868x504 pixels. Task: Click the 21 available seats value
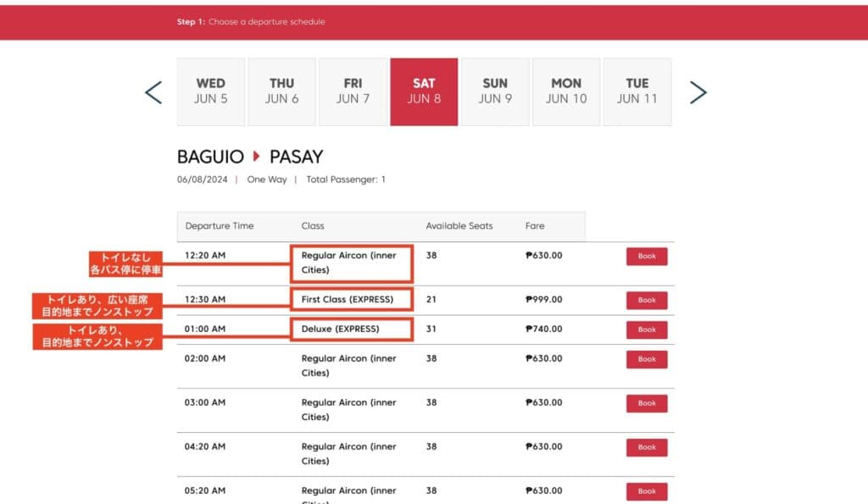pos(431,299)
